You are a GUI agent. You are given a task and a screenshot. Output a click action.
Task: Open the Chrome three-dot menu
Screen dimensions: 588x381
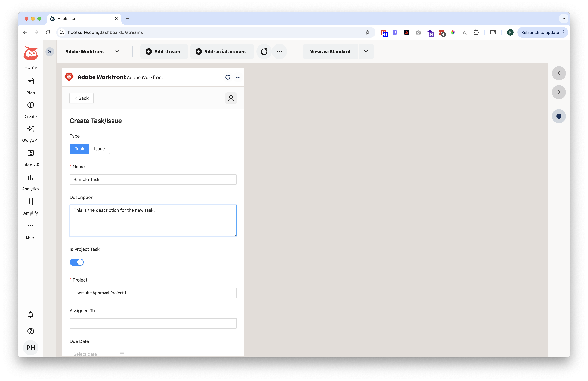pyautogui.click(x=563, y=32)
